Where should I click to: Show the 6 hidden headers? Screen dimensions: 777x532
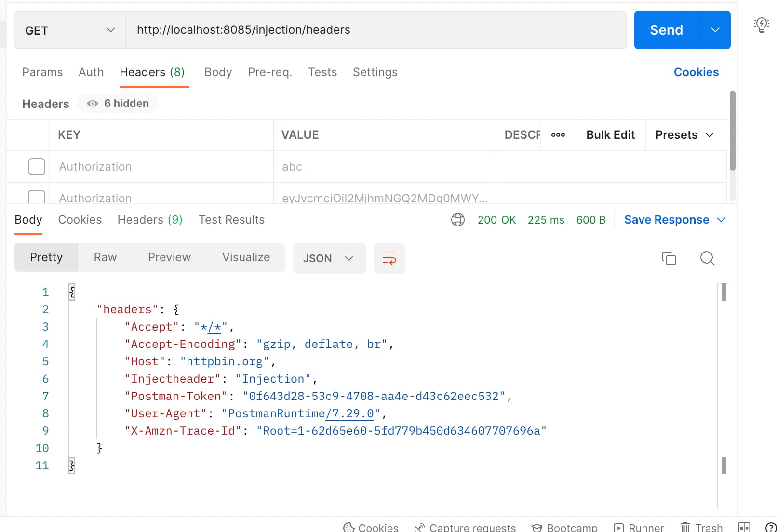(118, 103)
